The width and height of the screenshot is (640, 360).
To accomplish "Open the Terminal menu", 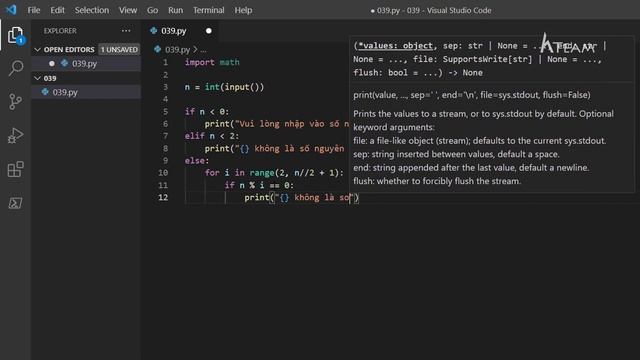I will tap(209, 10).
